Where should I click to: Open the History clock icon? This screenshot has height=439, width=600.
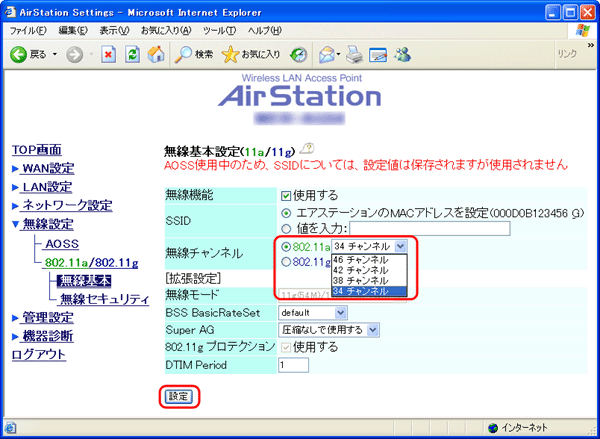[x=299, y=55]
